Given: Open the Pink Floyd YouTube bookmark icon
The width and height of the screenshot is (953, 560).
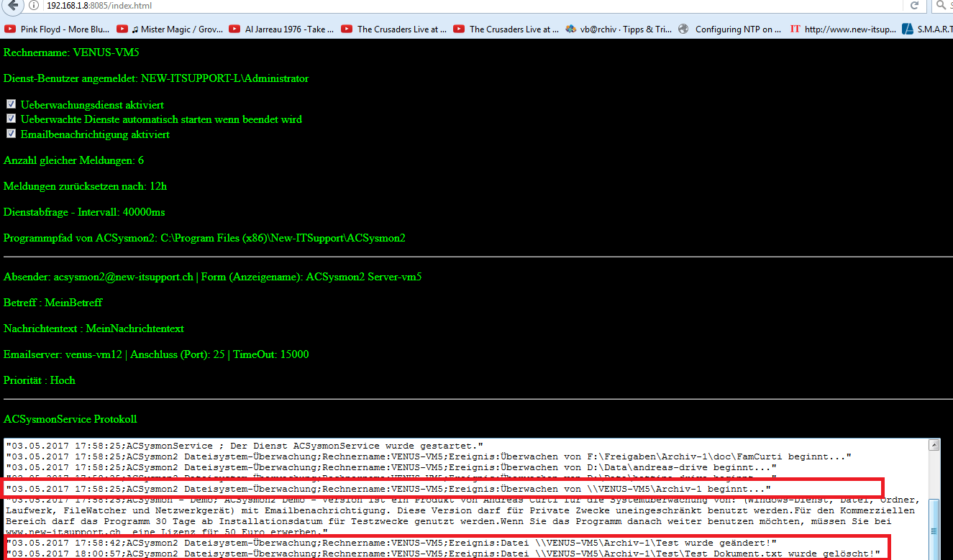Looking at the screenshot, I should coord(9,29).
